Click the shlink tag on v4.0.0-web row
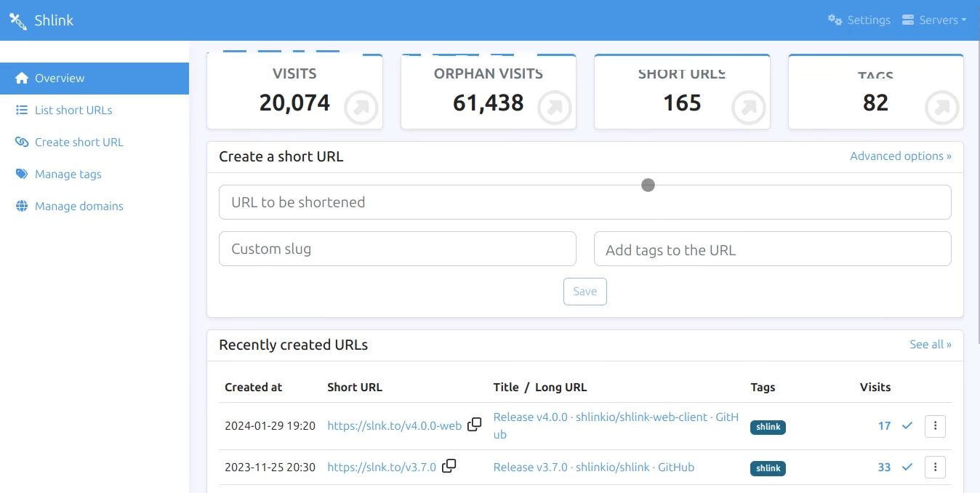This screenshot has width=980, height=493. pos(768,428)
